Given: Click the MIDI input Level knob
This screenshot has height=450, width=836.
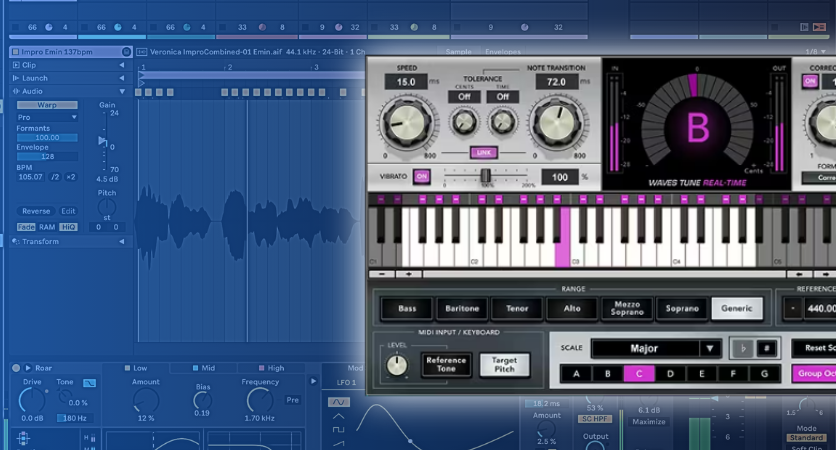Looking at the screenshot, I should 397,366.
